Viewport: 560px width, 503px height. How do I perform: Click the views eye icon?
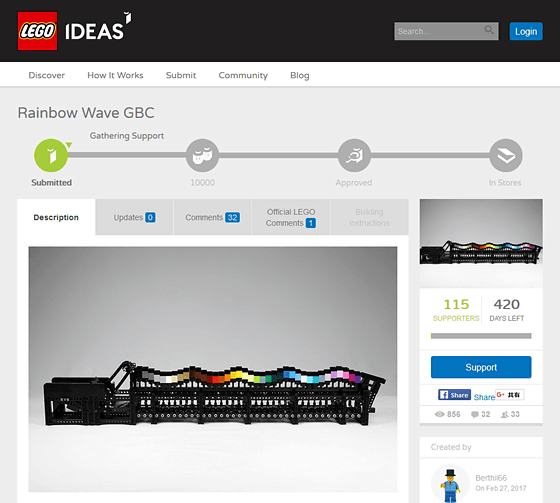point(440,414)
